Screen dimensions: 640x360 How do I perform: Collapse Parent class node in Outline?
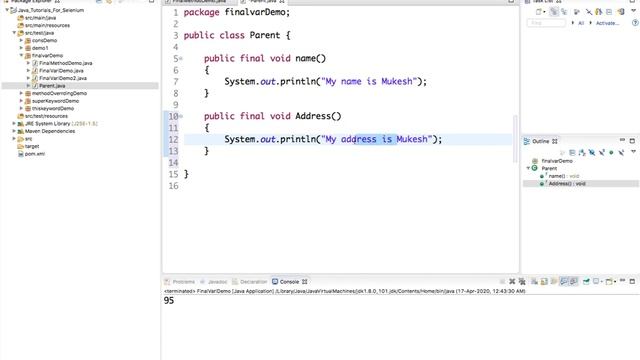528,168
